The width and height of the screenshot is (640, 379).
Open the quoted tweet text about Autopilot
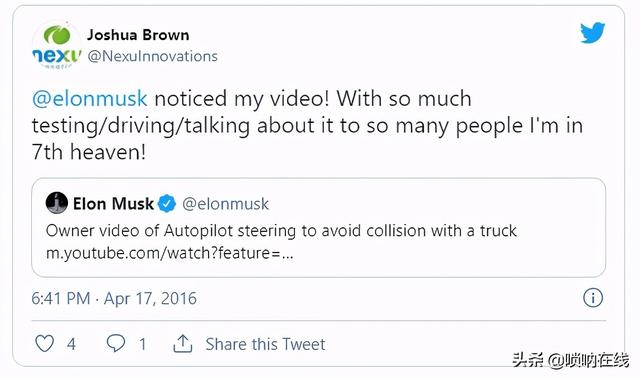tap(281, 231)
